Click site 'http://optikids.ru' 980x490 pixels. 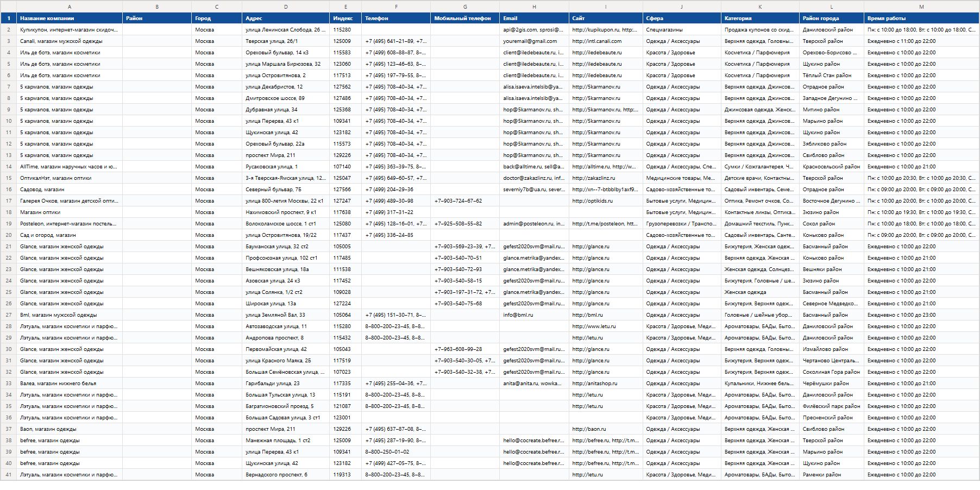click(x=606, y=201)
